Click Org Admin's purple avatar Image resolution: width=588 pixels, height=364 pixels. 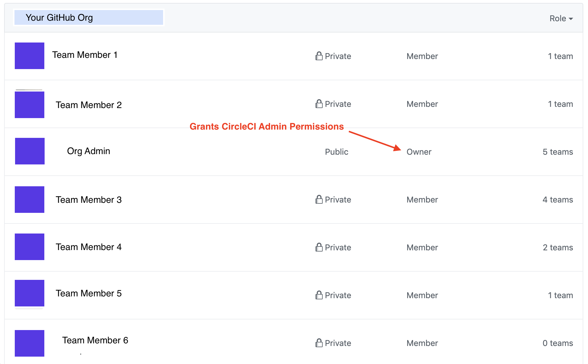(30, 151)
